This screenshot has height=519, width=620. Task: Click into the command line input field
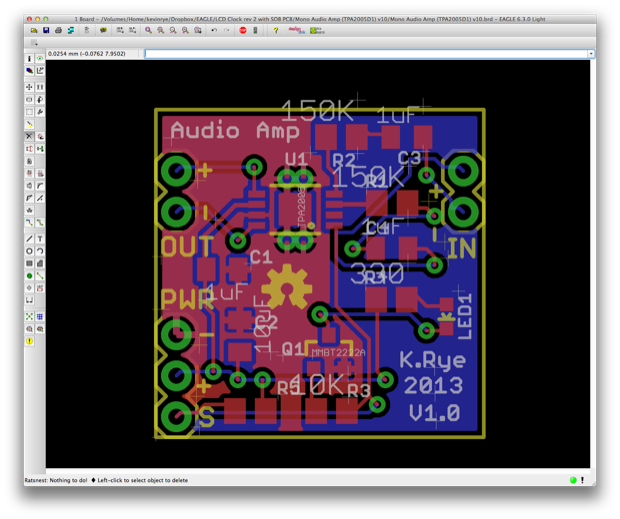click(x=366, y=54)
